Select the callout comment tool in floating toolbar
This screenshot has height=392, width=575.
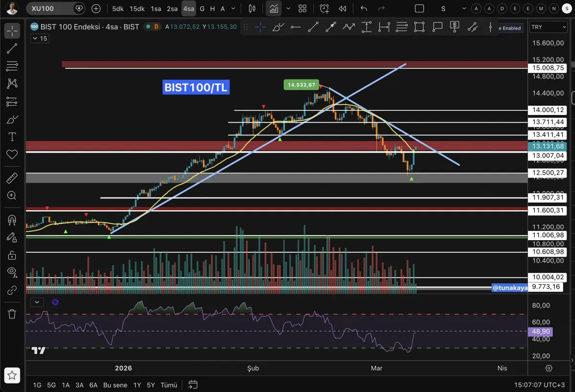[437, 27]
